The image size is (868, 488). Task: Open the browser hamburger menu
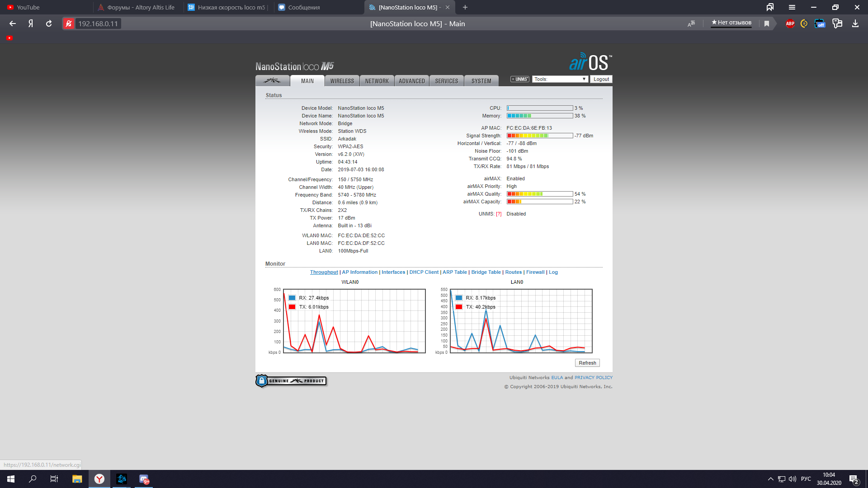tap(792, 7)
